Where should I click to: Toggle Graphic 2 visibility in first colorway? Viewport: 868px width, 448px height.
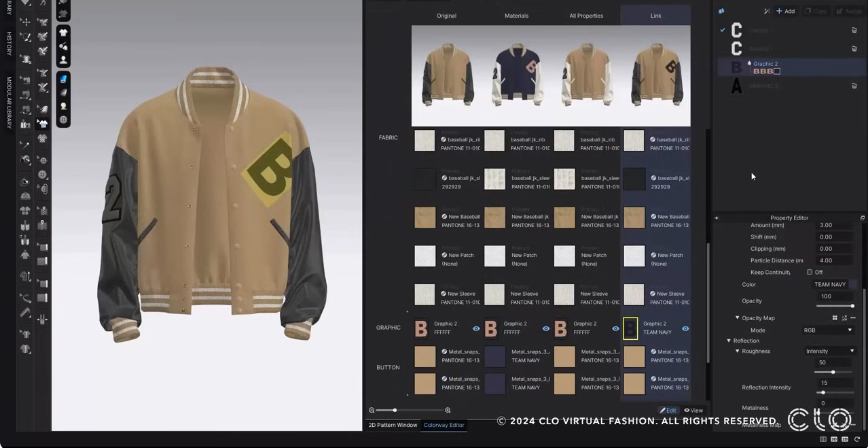[x=476, y=329]
